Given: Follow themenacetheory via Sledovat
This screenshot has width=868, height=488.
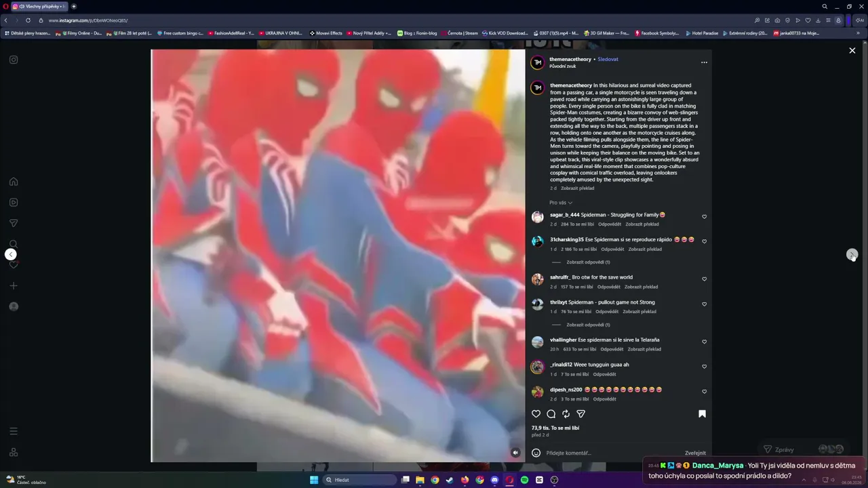Looking at the screenshot, I should tap(608, 59).
